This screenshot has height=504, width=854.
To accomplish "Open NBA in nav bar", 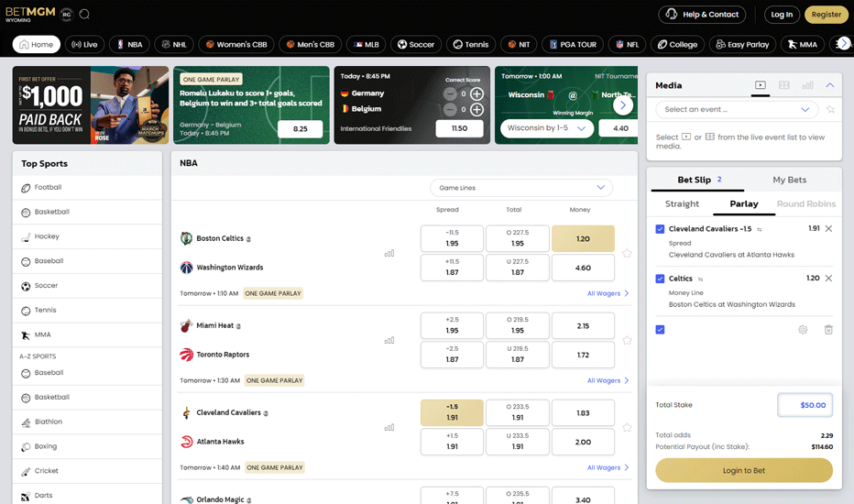I will tap(129, 45).
